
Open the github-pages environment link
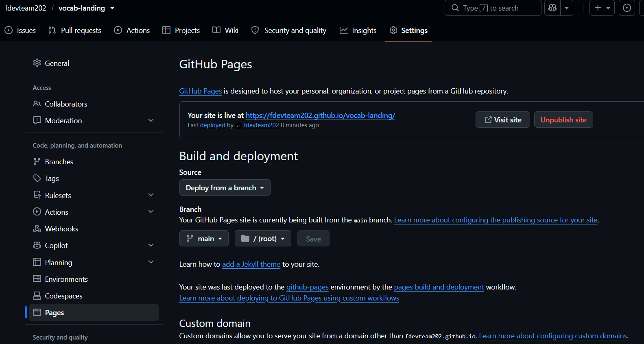(x=308, y=287)
